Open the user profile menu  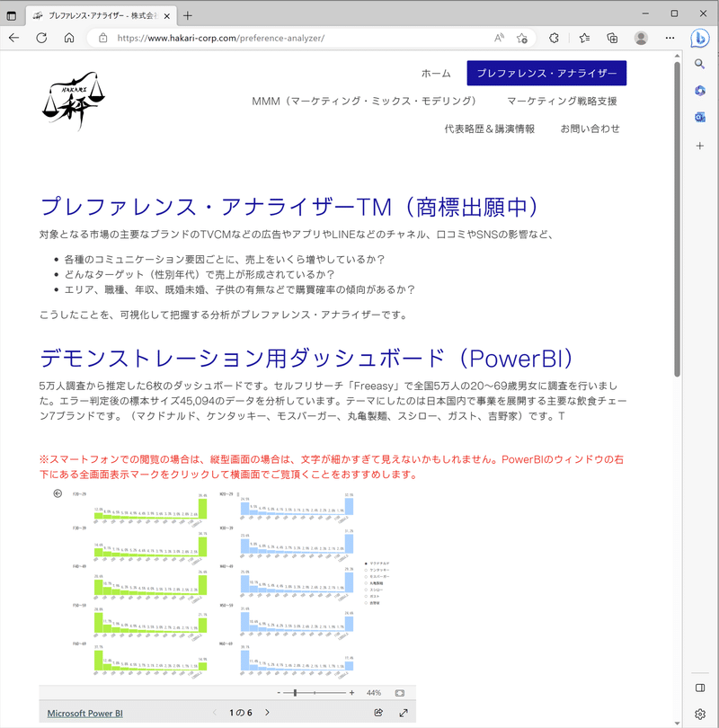pyautogui.click(x=641, y=38)
